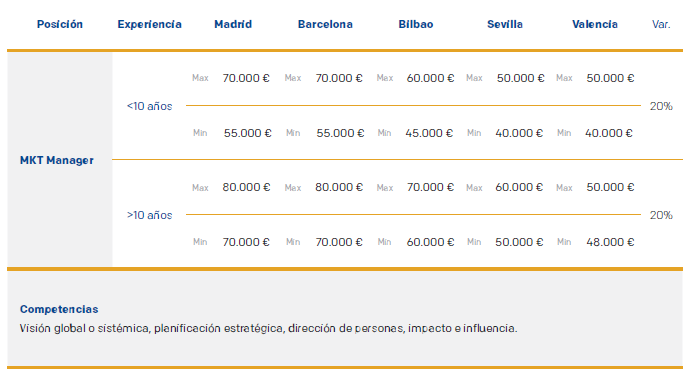693x381 pixels.
Task: Select the Sevilla column header
Action: click(x=505, y=24)
